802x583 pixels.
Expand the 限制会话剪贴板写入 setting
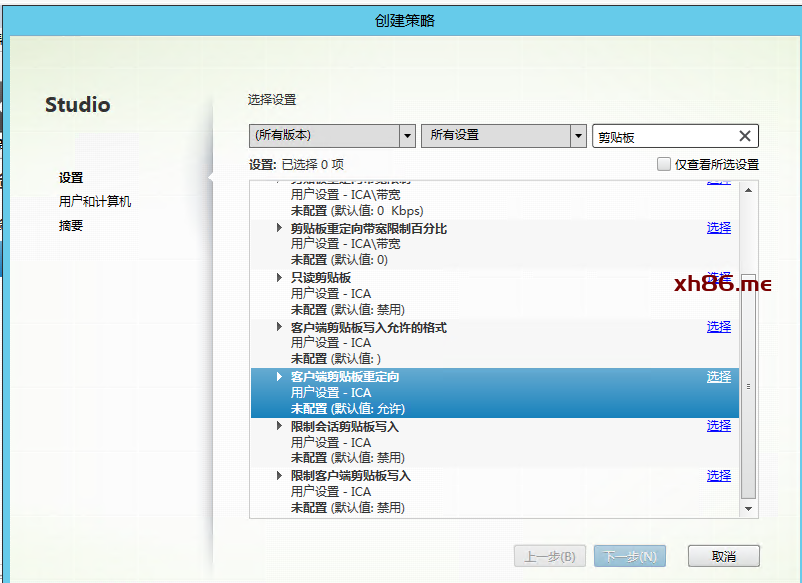[280, 427]
